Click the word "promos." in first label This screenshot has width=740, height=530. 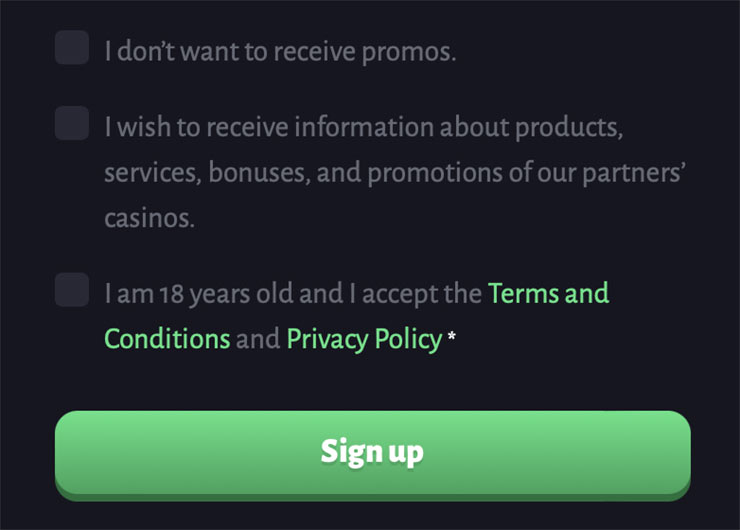click(x=410, y=52)
